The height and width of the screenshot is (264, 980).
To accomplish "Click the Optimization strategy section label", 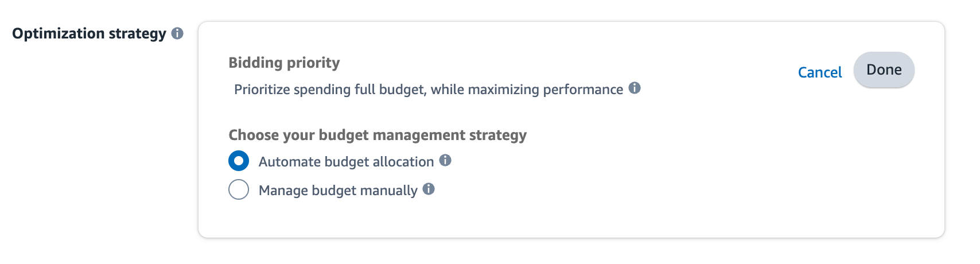I will 89,34.
